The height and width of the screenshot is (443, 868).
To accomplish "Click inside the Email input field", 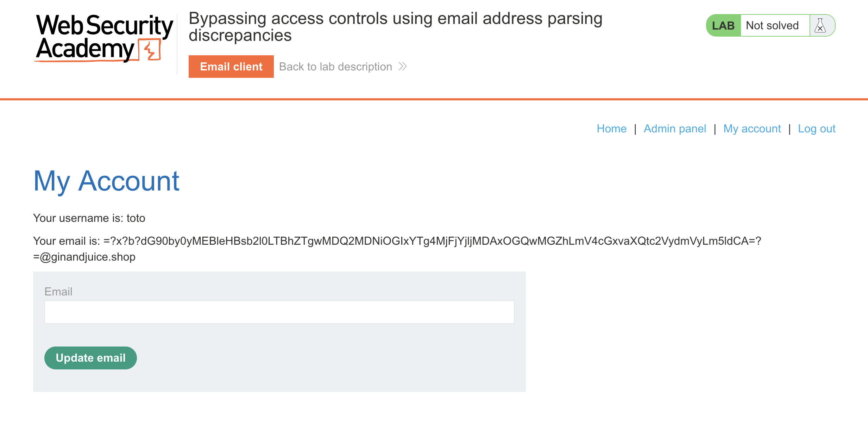I will 279,312.
